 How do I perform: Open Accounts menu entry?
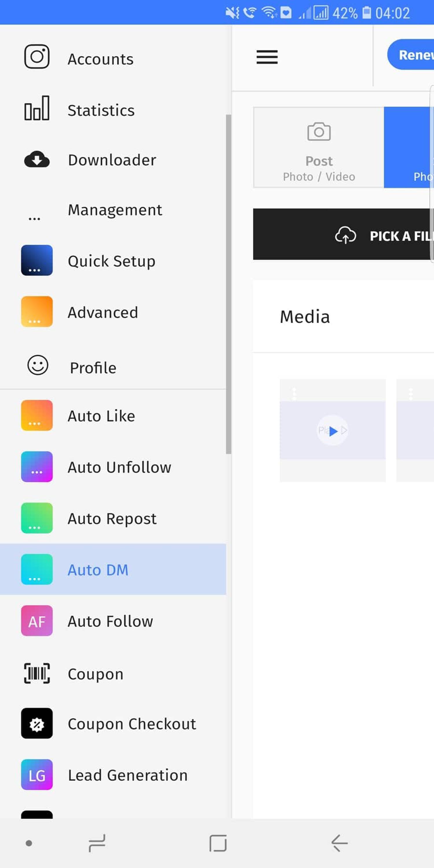tap(113, 59)
